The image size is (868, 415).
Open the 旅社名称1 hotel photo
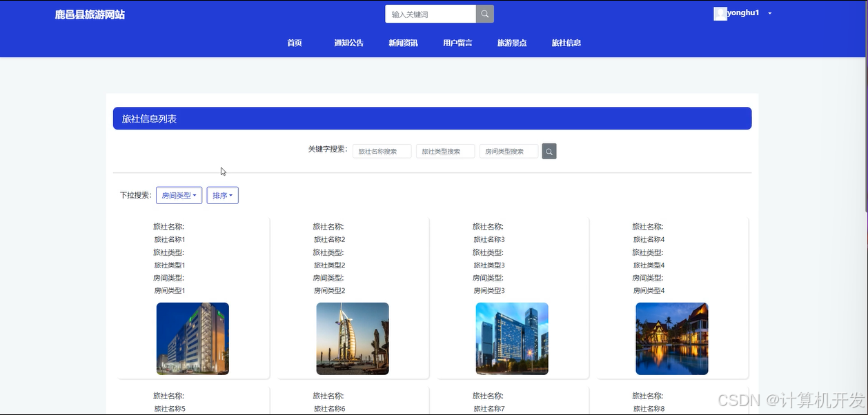click(193, 338)
